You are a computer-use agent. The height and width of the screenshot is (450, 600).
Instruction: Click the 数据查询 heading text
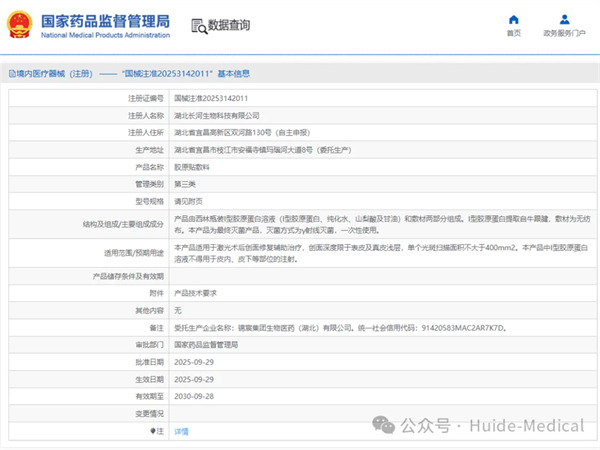228,26
